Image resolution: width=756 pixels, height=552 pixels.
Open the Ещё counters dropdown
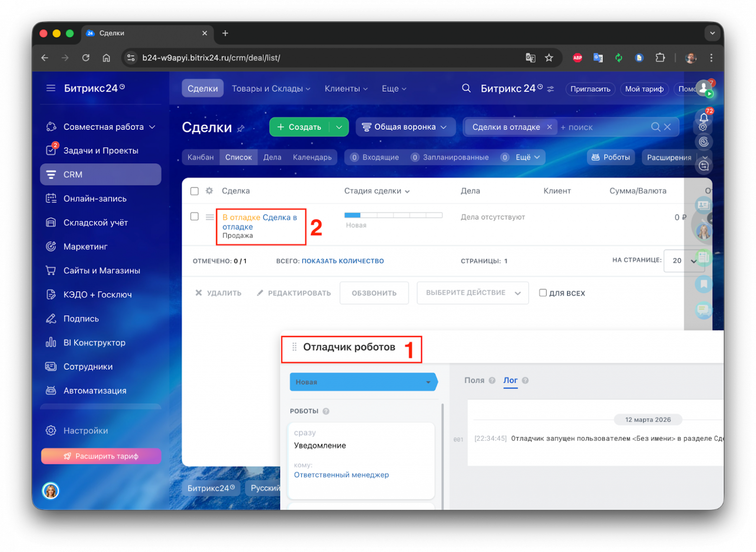click(x=527, y=157)
